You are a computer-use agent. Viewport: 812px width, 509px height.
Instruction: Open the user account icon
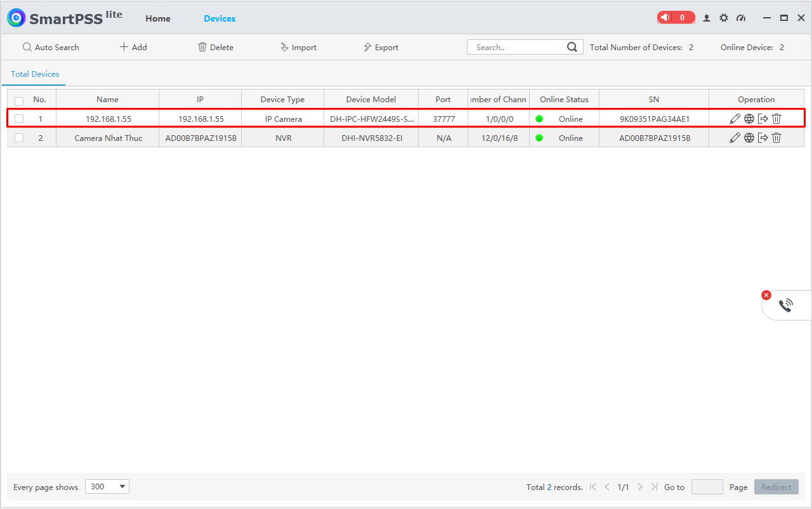click(x=707, y=18)
